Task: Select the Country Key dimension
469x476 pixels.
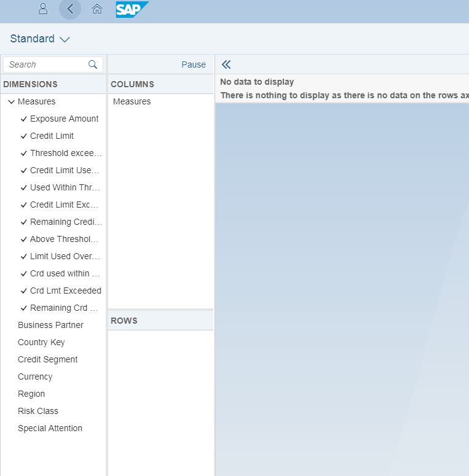Action: click(x=41, y=342)
